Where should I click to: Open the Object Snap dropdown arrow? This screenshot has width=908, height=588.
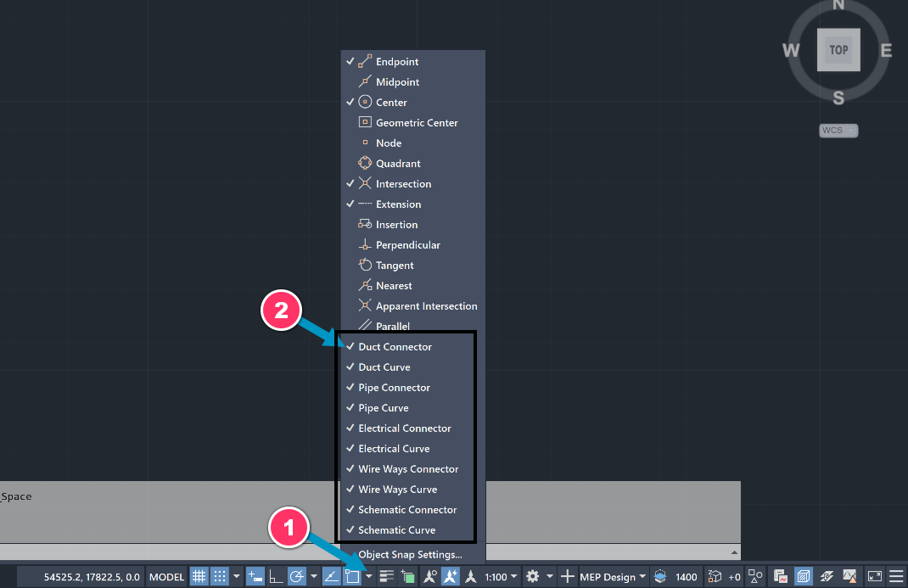[x=368, y=576]
